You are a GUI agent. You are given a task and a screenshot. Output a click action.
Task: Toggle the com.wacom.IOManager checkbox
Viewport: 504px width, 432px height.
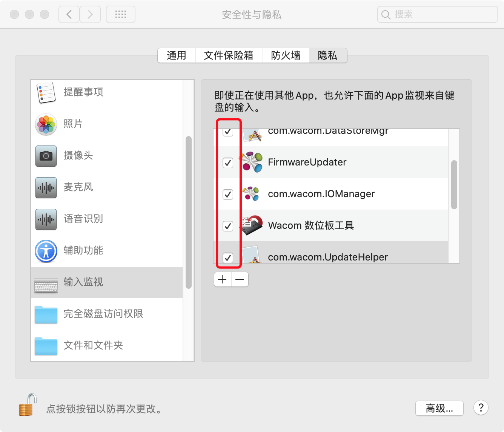228,195
